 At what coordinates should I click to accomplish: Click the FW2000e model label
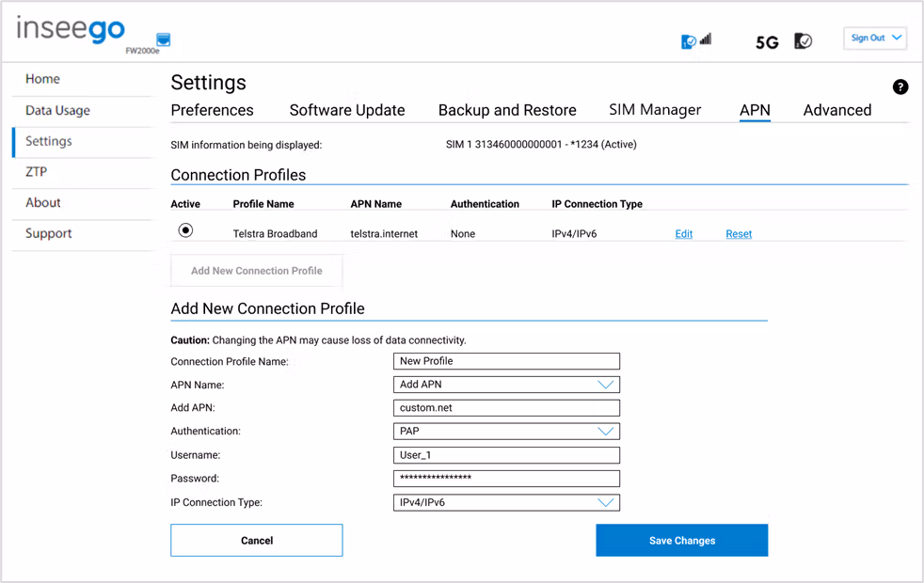[142, 51]
